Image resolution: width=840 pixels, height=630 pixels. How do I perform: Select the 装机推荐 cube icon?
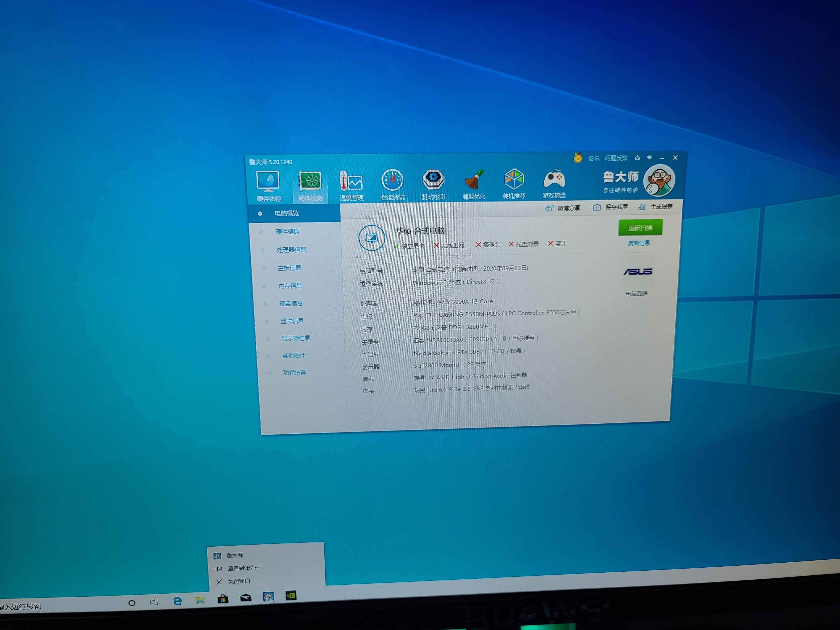click(x=514, y=179)
